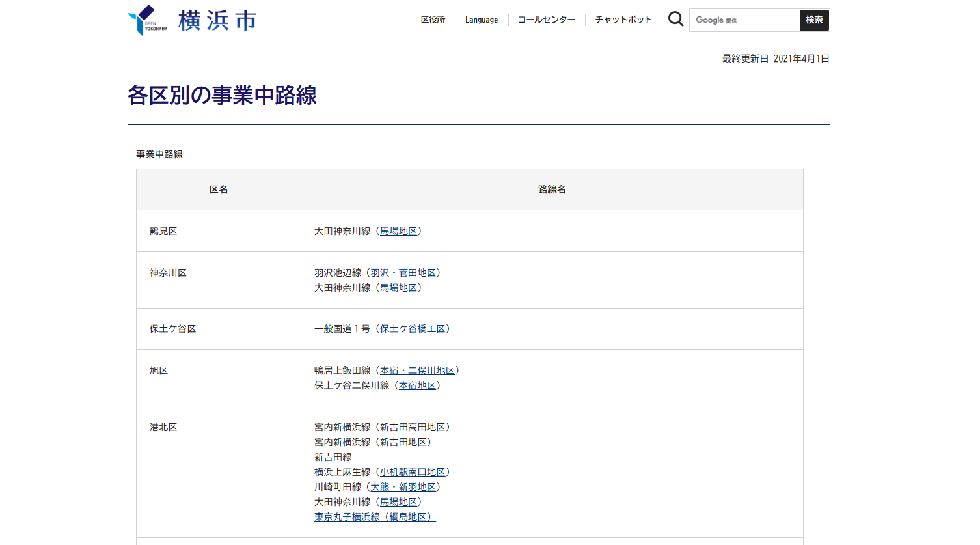
Task: Open 馬場地区 link in 港北区 row
Action: coord(398,502)
